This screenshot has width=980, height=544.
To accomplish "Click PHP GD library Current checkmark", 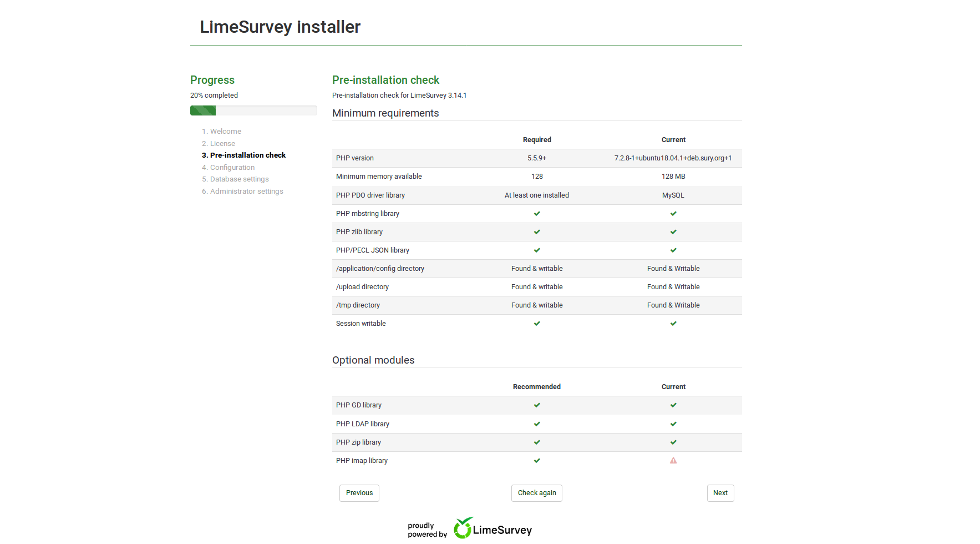I will [x=673, y=405].
